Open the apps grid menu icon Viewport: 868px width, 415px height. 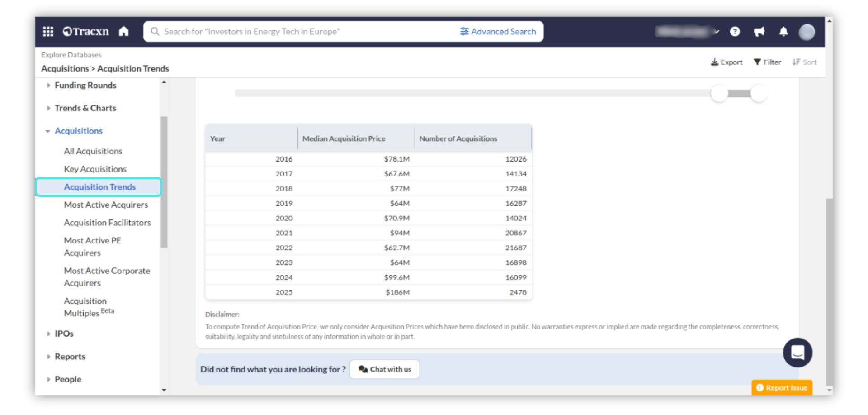coord(48,31)
